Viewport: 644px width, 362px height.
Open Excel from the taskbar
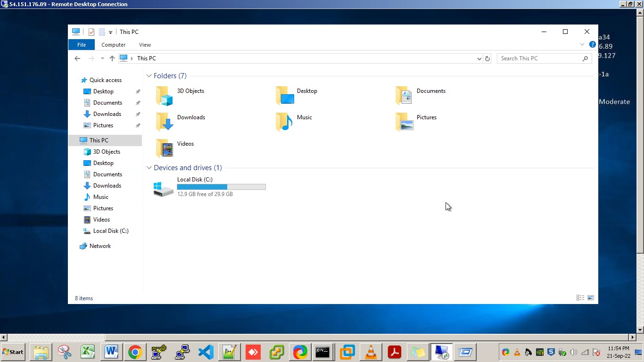tap(88, 352)
